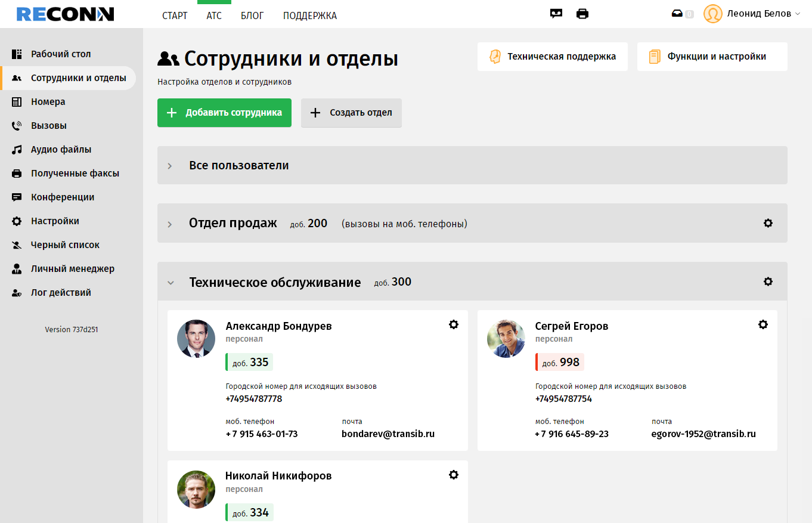Open settings gear for Отдел продаж
The height and width of the screenshot is (523, 812).
pos(768,223)
